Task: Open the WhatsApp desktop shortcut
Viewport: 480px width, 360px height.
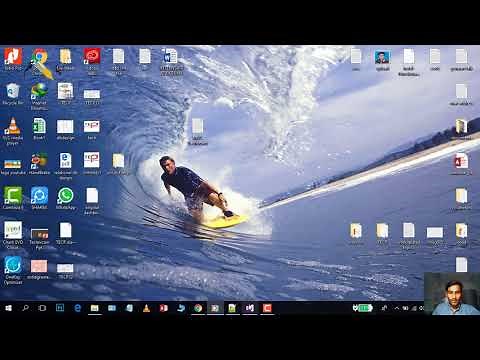Action: (65, 198)
